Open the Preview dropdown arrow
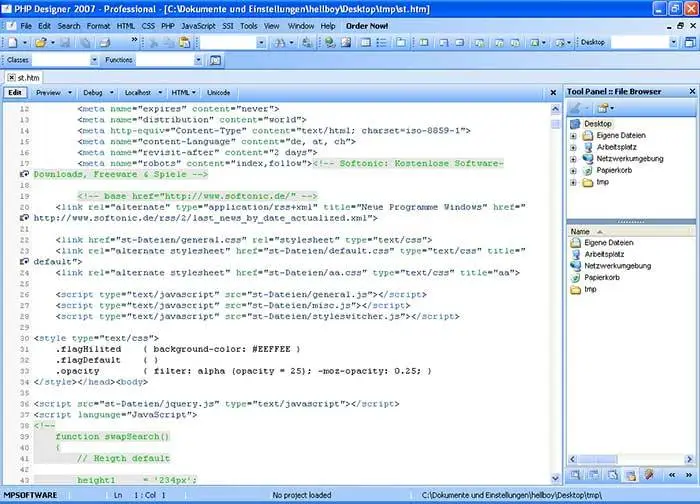 coord(70,93)
